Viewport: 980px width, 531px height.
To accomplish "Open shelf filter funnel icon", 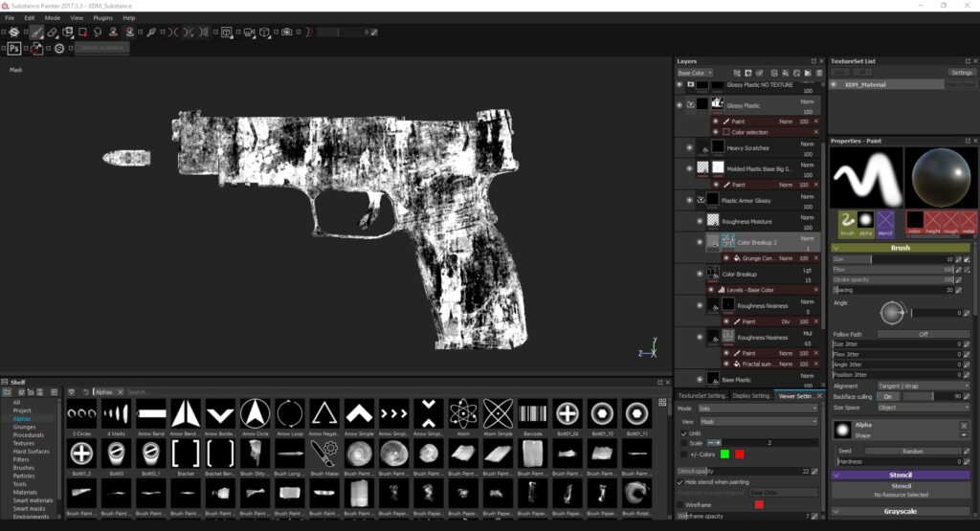I will 71,392.
